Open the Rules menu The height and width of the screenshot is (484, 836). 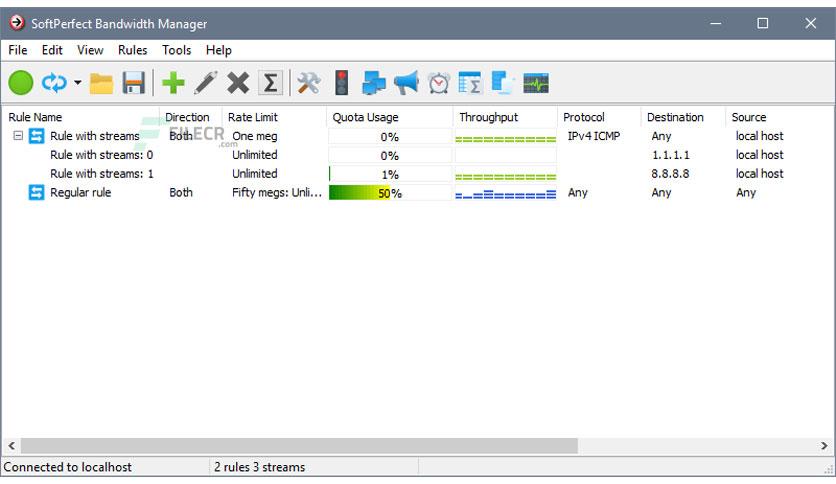(x=132, y=50)
